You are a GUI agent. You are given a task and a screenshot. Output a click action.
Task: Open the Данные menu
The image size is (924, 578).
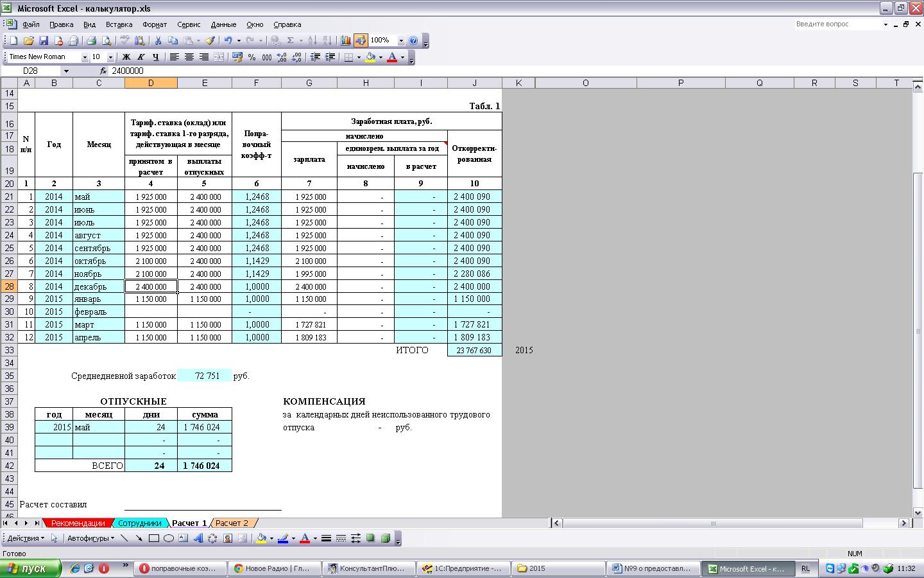tap(223, 24)
